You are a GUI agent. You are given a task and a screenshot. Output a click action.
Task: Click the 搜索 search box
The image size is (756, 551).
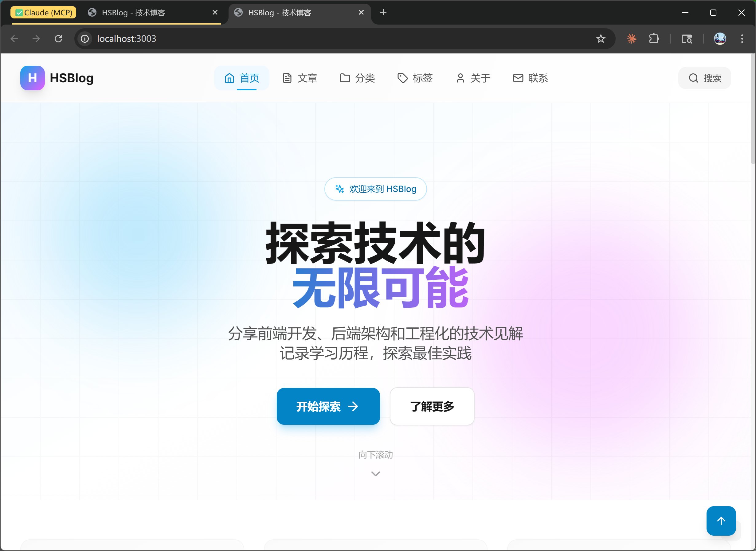coord(704,78)
